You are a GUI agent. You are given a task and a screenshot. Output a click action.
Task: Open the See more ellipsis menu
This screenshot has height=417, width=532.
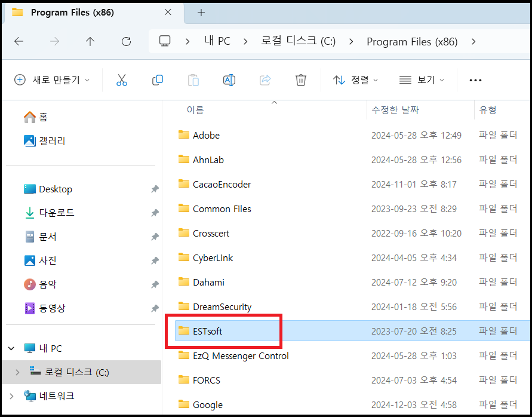475,81
